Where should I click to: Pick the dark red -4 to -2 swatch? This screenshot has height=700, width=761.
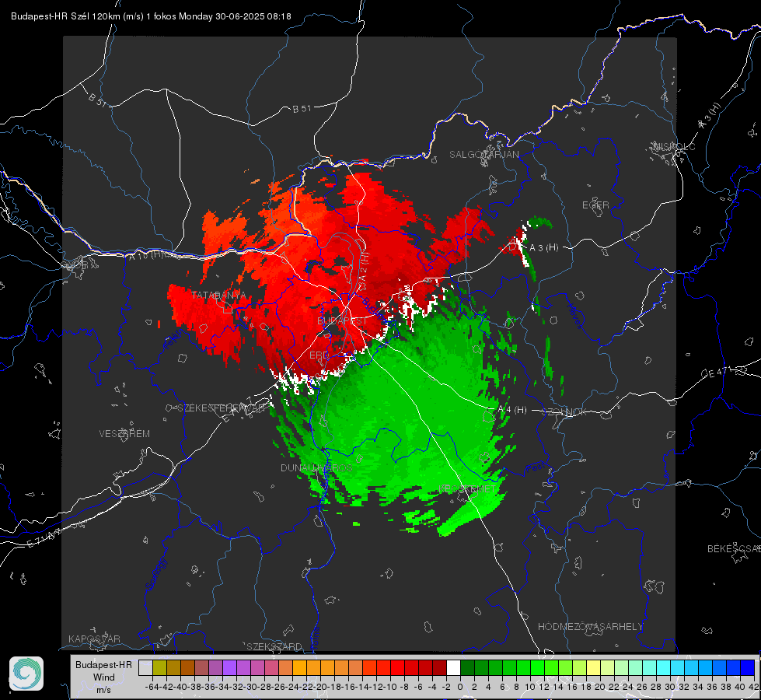click(439, 667)
